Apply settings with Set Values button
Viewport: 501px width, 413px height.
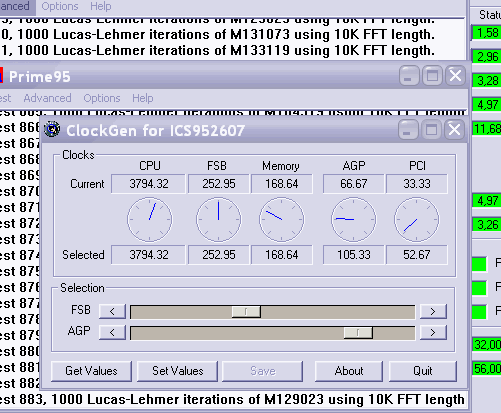point(177,371)
